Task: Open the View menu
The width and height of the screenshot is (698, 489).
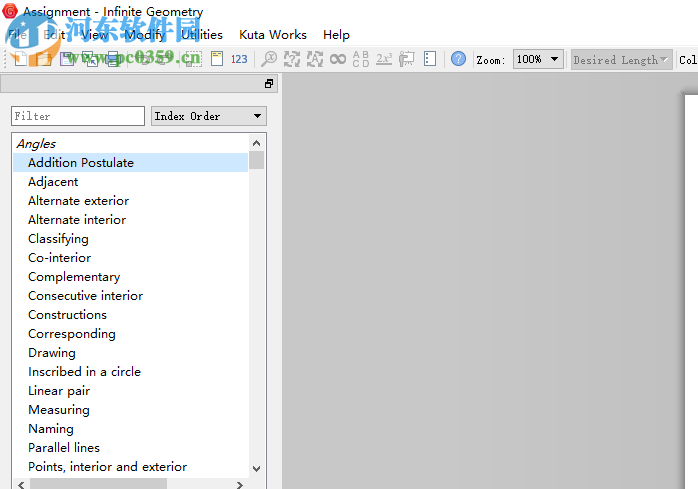Action: click(94, 35)
